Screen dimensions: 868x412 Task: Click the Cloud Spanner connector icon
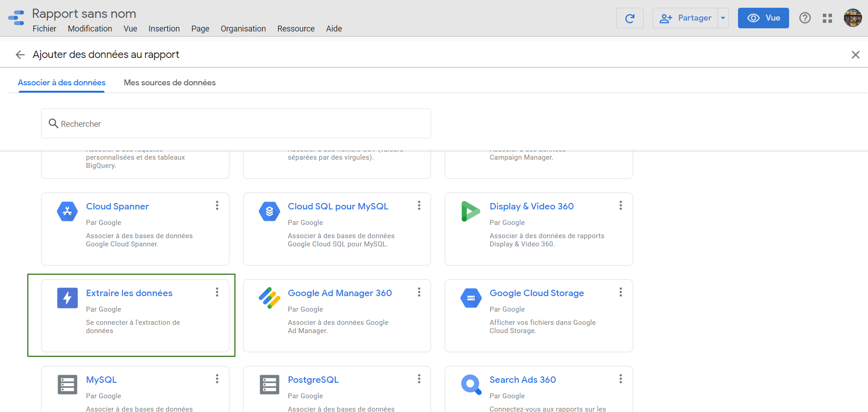tap(67, 212)
